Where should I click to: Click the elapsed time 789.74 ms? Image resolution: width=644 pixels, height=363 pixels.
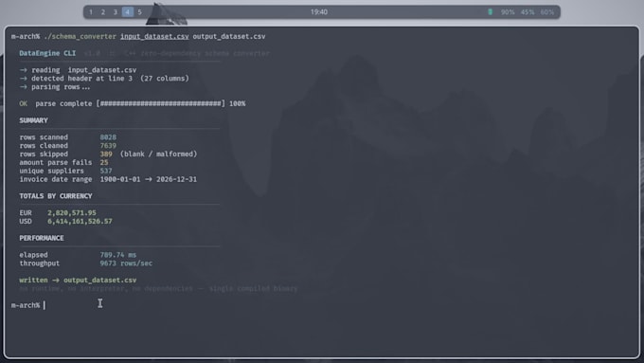117,255
